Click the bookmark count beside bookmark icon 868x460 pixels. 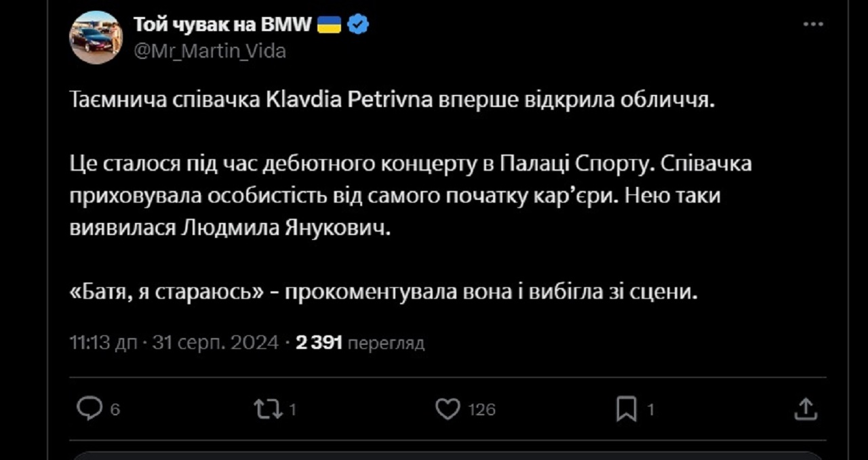pyautogui.click(x=650, y=409)
